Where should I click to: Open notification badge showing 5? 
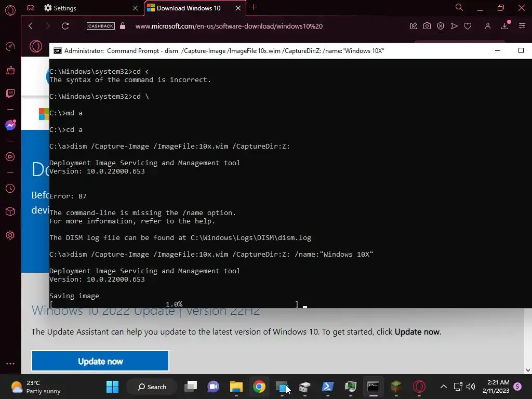pyautogui.click(x=517, y=387)
